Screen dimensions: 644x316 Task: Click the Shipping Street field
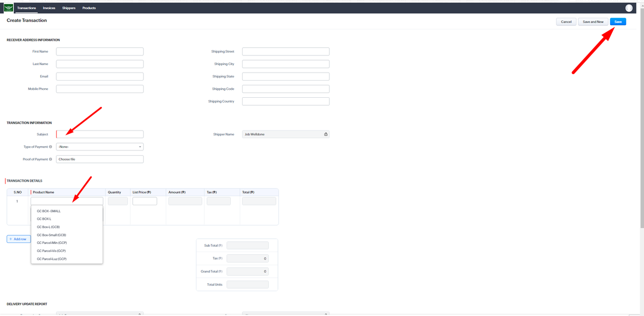pos(286,52)
